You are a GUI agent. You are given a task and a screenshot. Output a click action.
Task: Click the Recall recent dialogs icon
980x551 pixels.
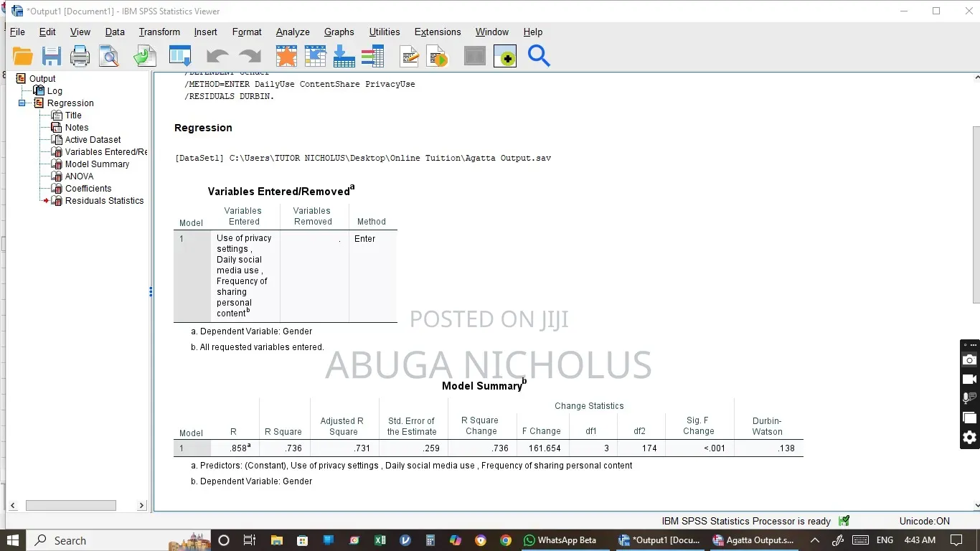[x=180, y=56]
